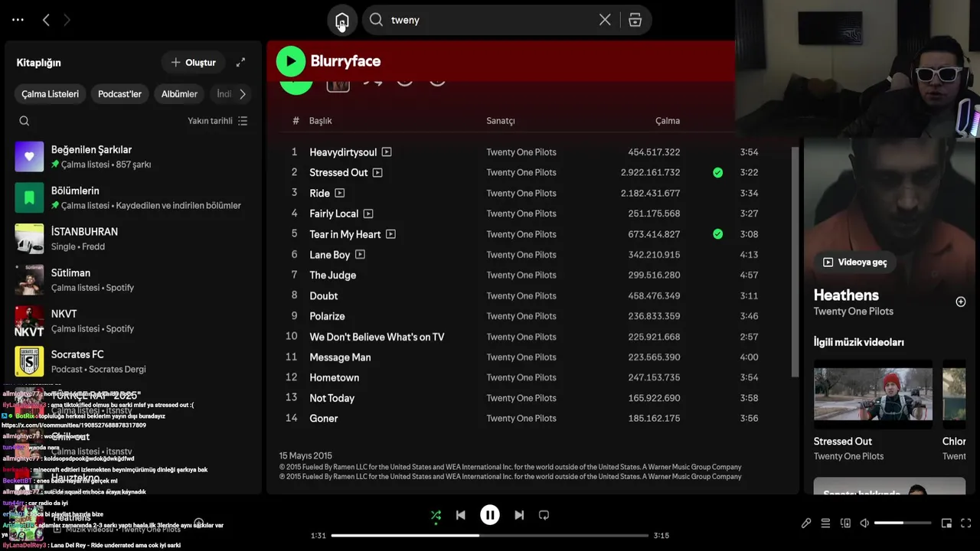
Task: Toggle repeat mode
Action: (x=544, y=516)
